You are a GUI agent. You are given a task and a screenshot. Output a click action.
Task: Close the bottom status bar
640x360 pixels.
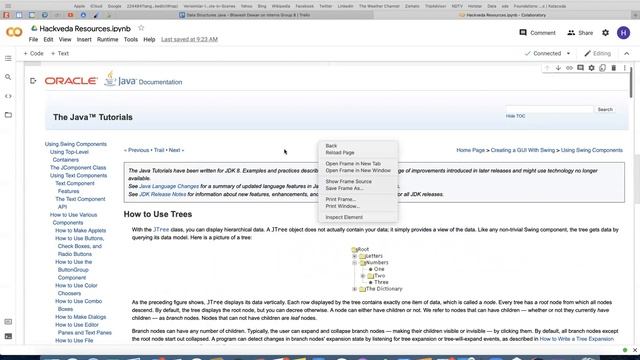click(635, 350)
